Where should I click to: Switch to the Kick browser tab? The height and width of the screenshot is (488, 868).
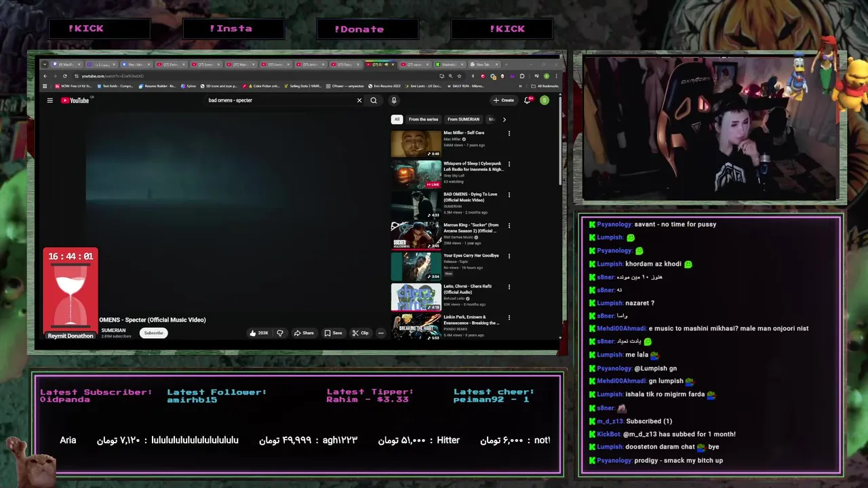tap(449, 64)
